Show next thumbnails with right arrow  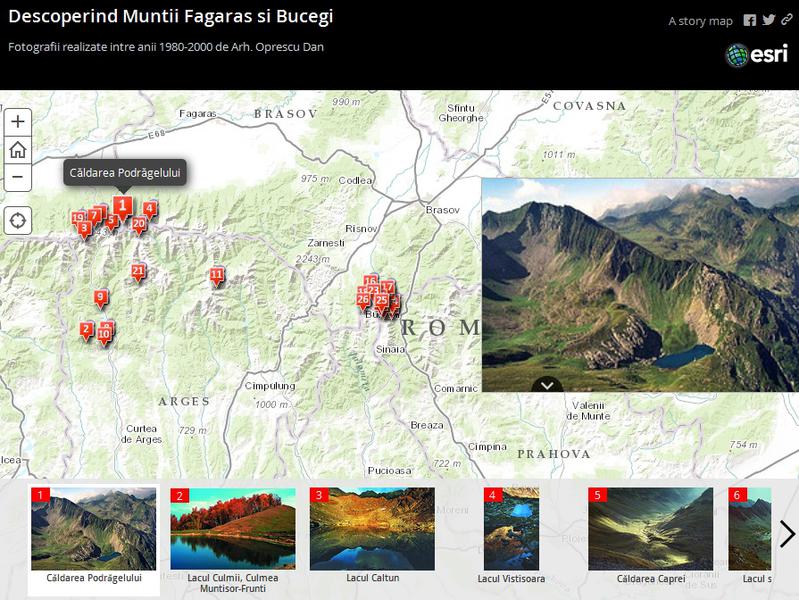coord(787,534)
